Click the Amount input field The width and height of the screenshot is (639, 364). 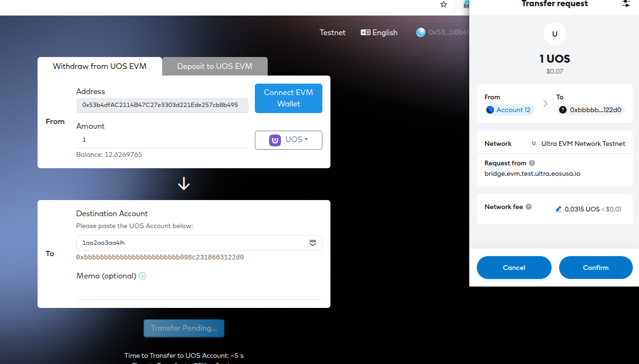(x=162, y=140)
